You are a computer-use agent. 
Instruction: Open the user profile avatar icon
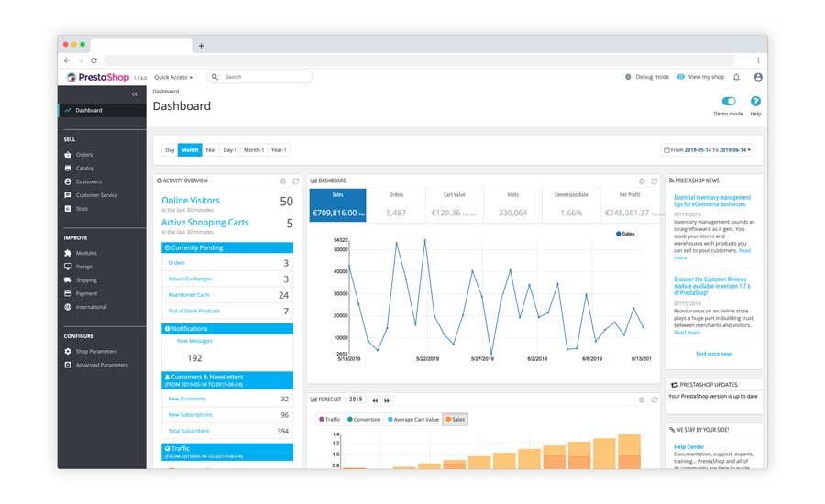[758, 77]
